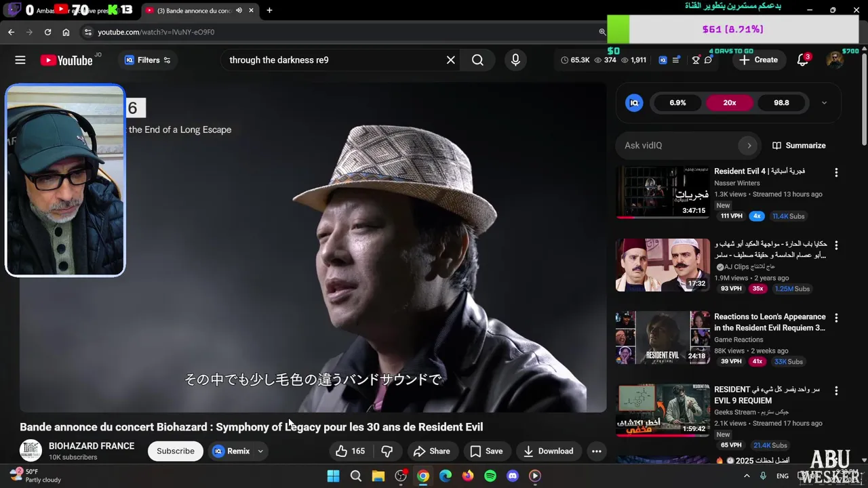Click the Ask vidIQ input field
The image size is (868, 488).
click(x=678, y=146)
